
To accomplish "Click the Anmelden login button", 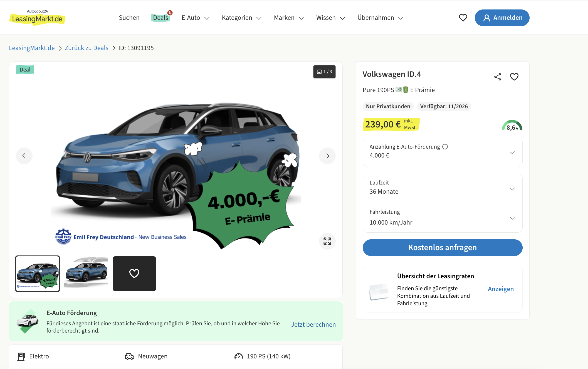I will click(502, 18).
